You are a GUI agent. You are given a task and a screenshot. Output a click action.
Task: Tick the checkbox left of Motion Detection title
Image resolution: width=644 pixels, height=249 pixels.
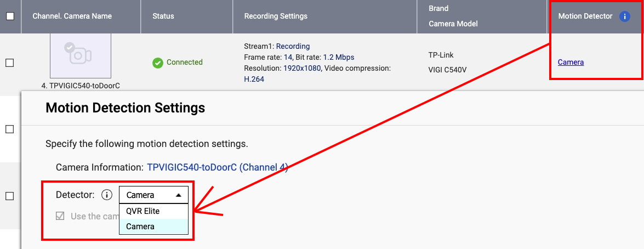[9, 129]
